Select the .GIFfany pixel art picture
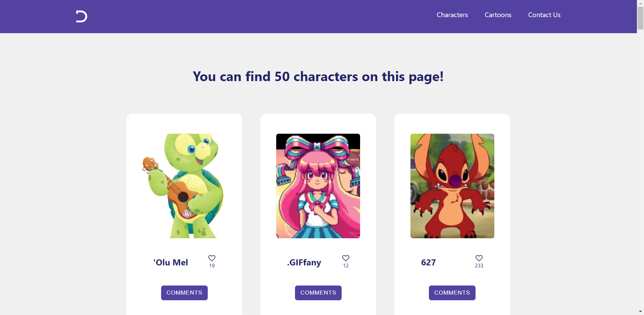 tap(318, 186)
